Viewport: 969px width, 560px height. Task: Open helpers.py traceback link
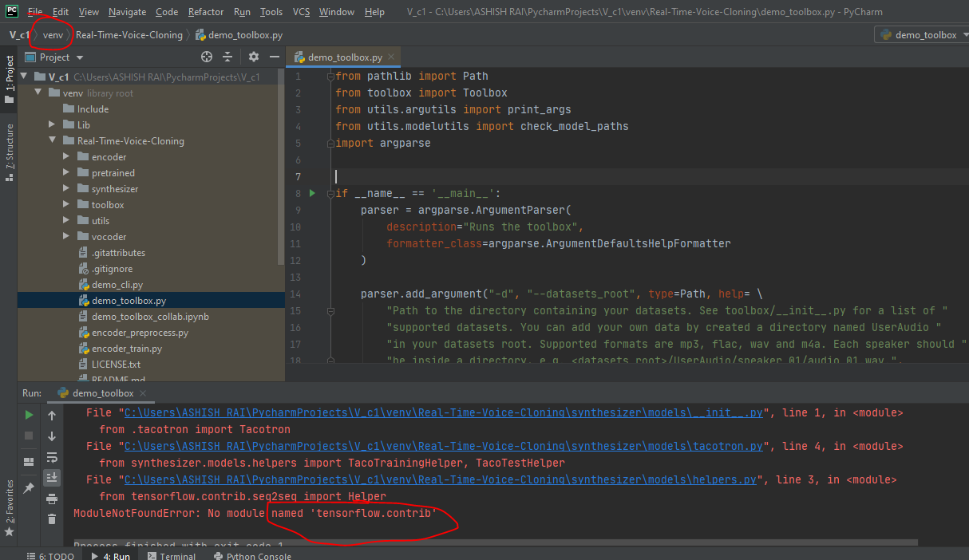click(x=441, y=479)
